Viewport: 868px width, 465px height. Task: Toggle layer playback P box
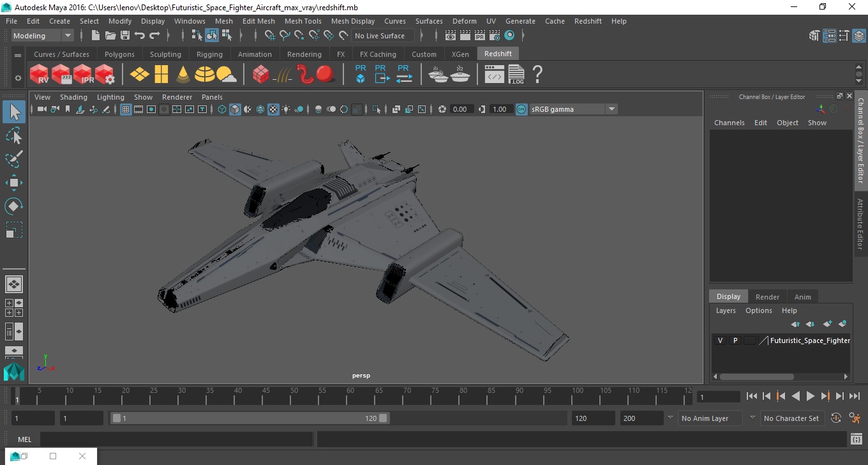coord(735,340)
